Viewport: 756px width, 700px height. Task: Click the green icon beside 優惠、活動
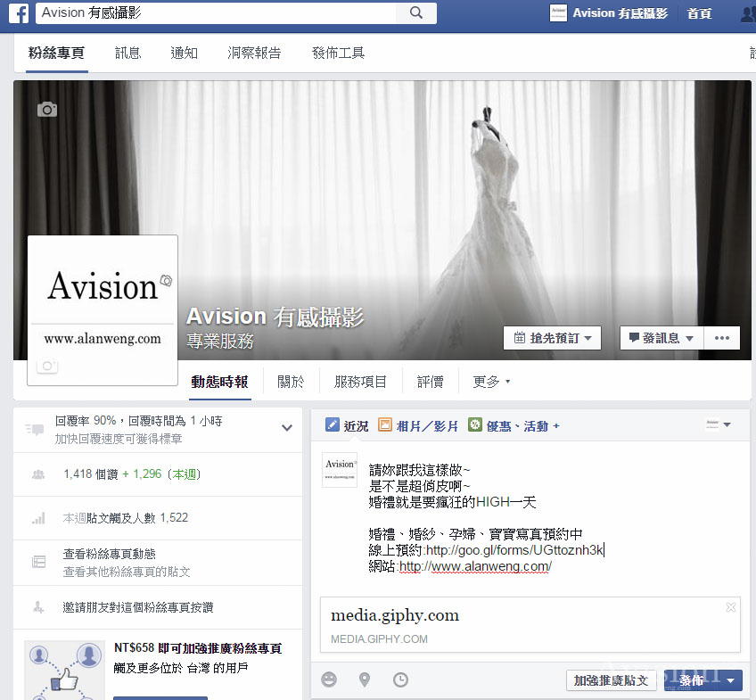click(475, 424)
